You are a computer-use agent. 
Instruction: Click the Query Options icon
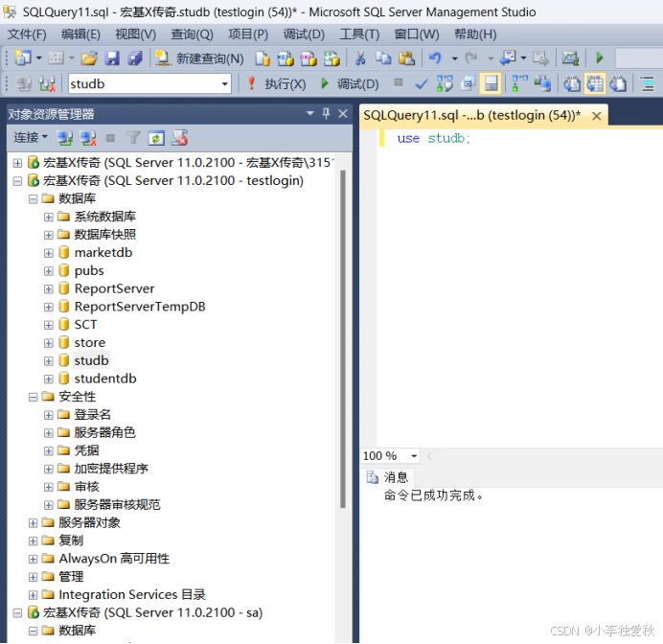468,83
